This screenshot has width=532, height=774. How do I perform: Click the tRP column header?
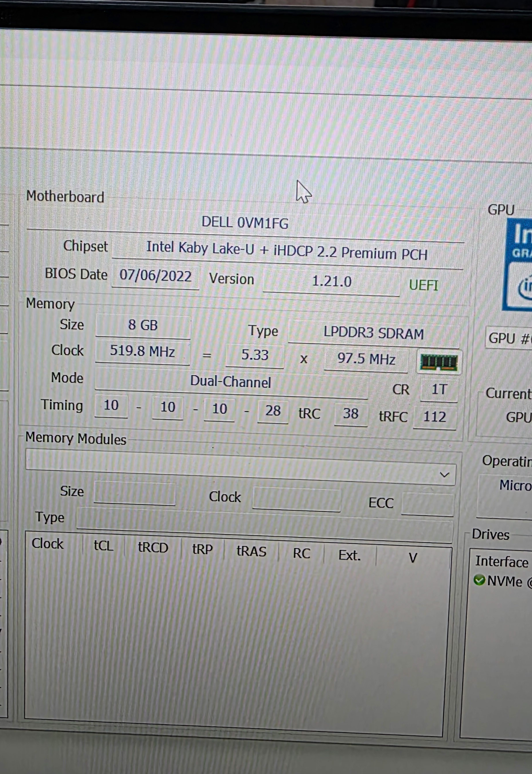[202, 549]
